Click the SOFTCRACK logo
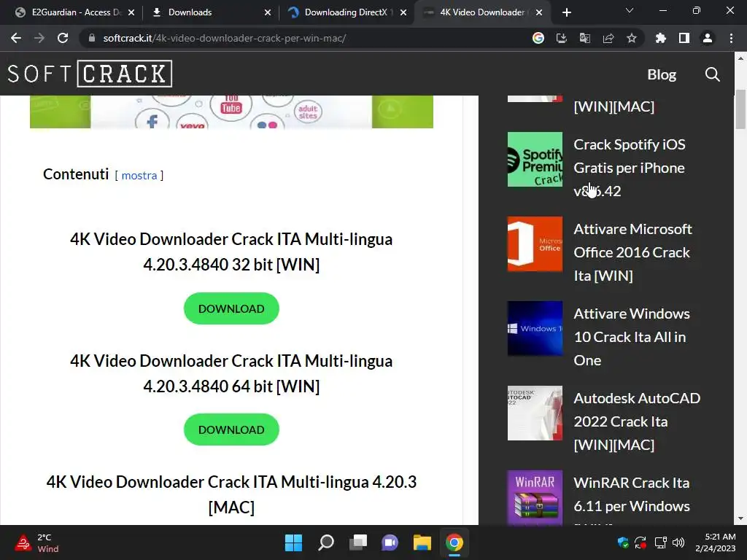Viewport: 747px width, 560px height. [x=90, y=74]
